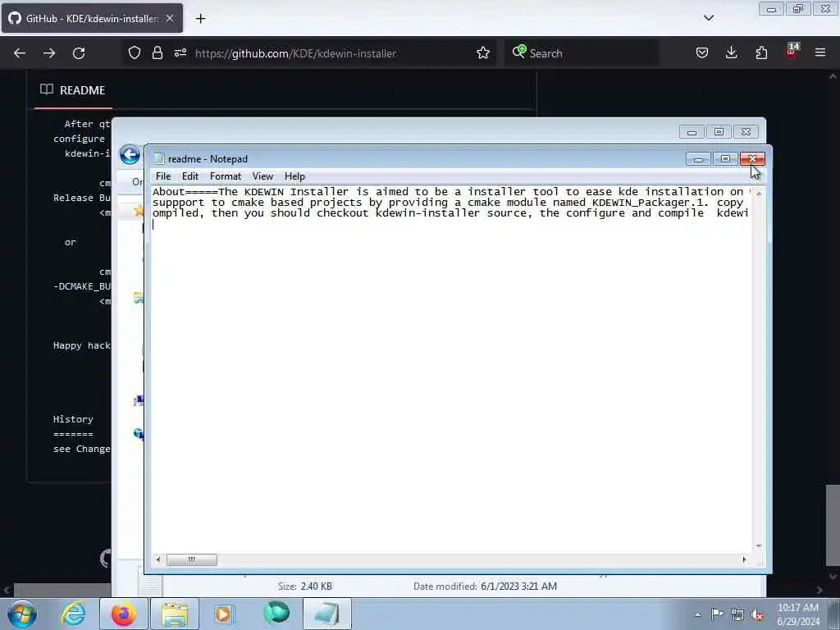Launch Internet Explorer from taskbar
The height and width of the screenshot is (630, 840).
click(x=73, y=614)
